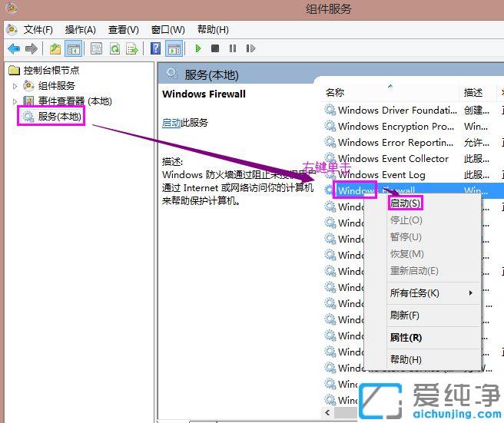
Task: Choose 属性(R) in the context menu
Action: coord(406,338)
